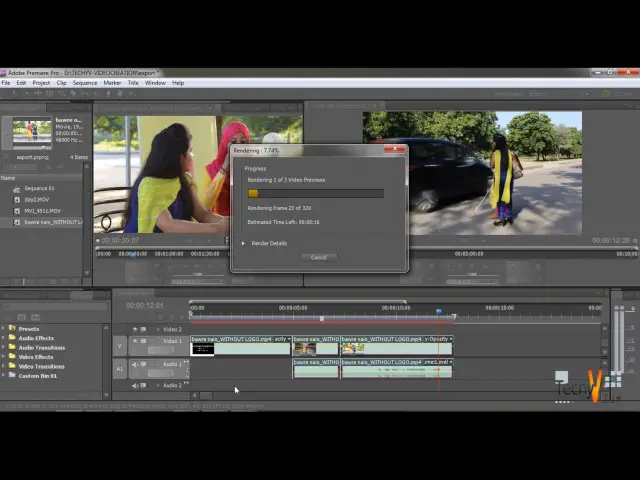This screenshot has width=640, height=480.
Task: Click the source monitor blue playhead
Action: click(133, 254)
